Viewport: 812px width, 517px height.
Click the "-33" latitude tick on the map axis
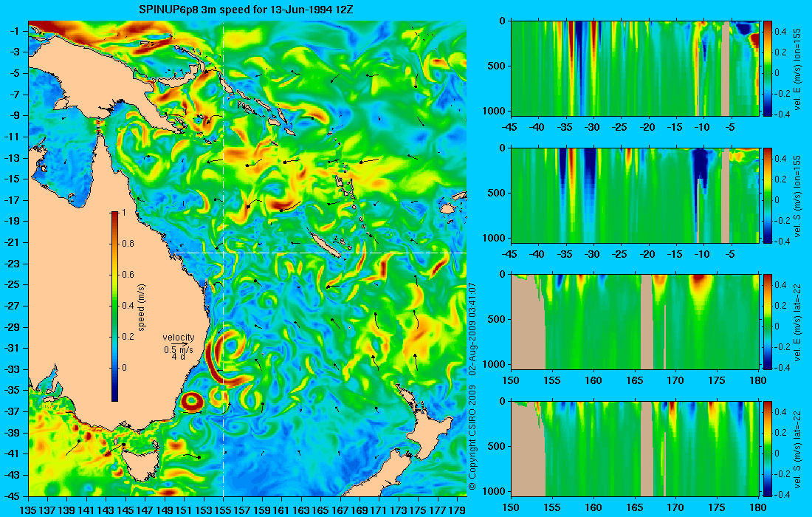point(13,369)
